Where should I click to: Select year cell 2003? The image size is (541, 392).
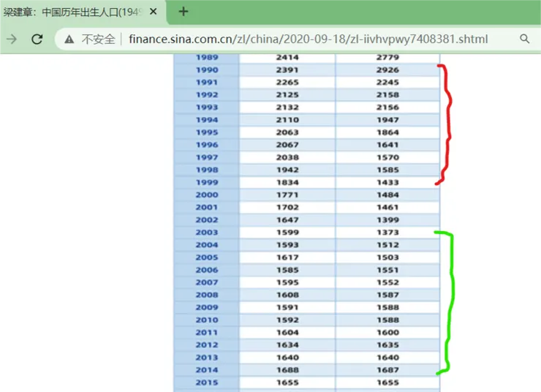pos(207,233)
